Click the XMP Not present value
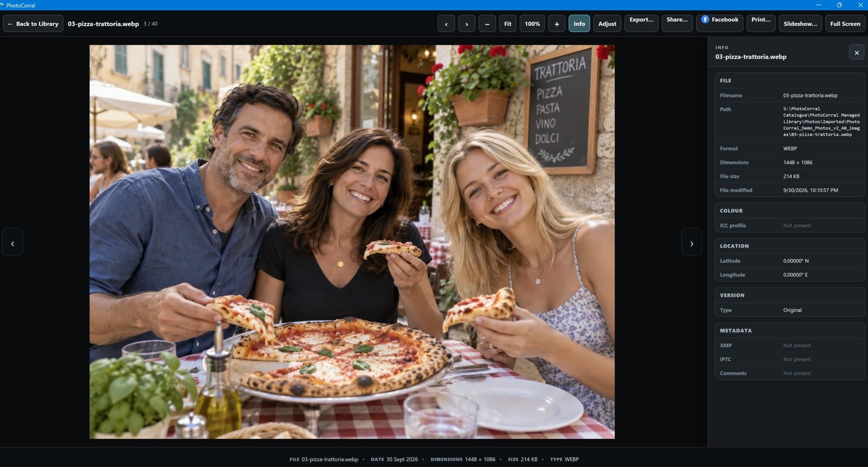 click(797, 346)
